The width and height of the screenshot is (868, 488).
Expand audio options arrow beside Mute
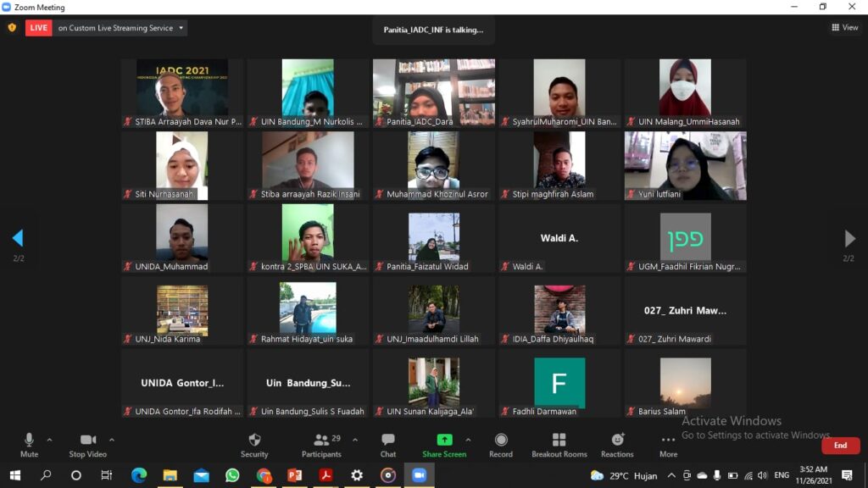click(49, 440)
